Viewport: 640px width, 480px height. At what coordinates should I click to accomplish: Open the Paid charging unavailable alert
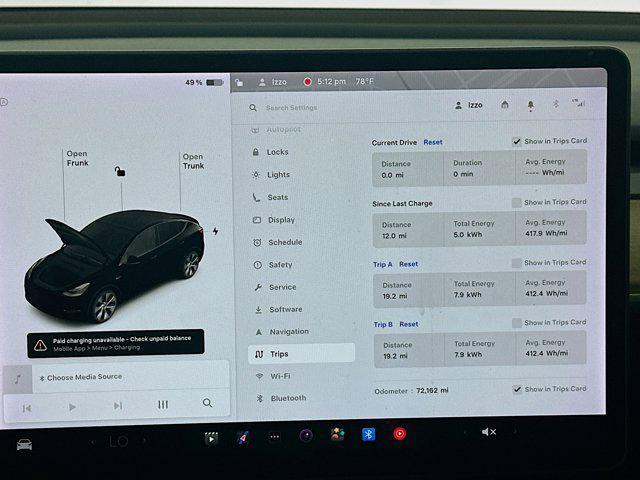pos(116,344)
